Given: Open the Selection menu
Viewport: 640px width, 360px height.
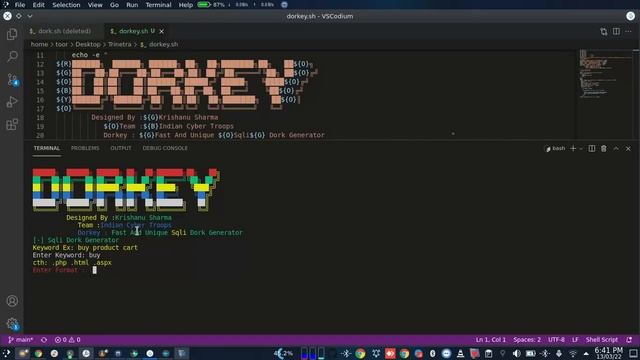Looking at the screenshot, I should [66, 5].
